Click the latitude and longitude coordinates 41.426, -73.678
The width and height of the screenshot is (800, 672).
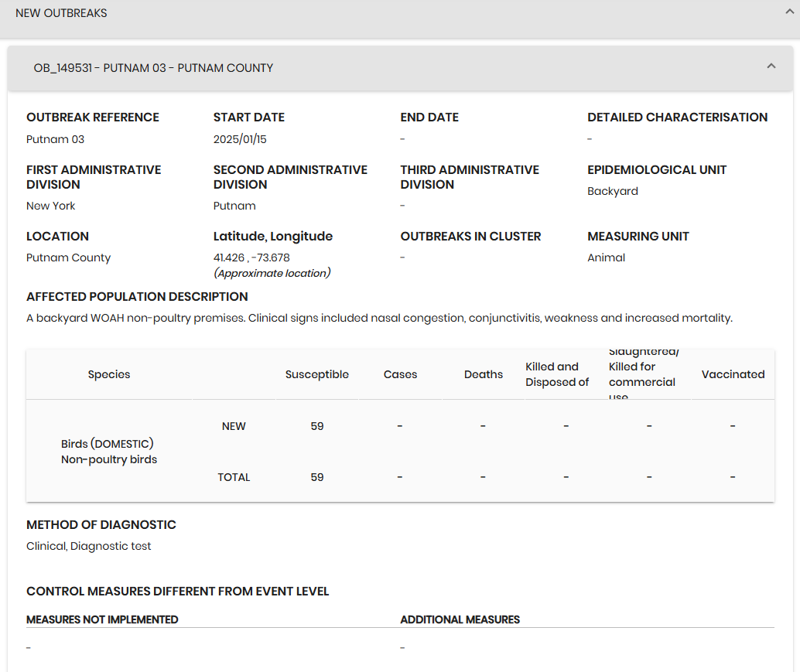tap(251, 258)
